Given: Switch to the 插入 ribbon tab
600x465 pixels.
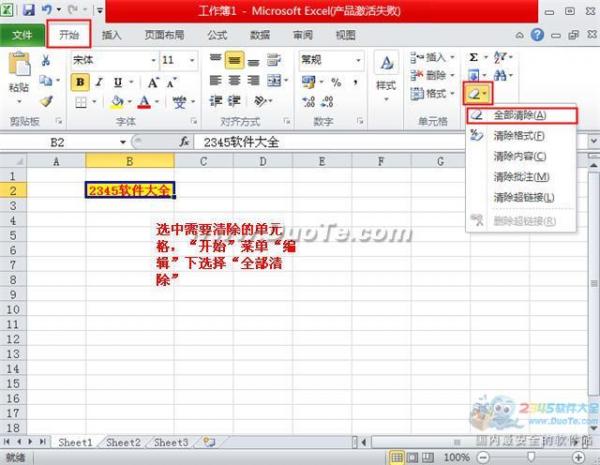Looking at the screenshot, I should [x=112, y=35].
